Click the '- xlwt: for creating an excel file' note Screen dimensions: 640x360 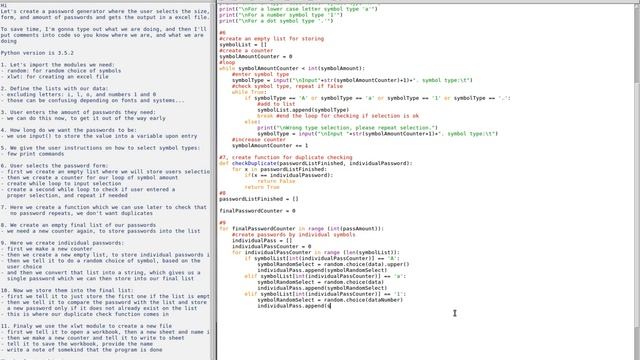(x=54, y=76)
